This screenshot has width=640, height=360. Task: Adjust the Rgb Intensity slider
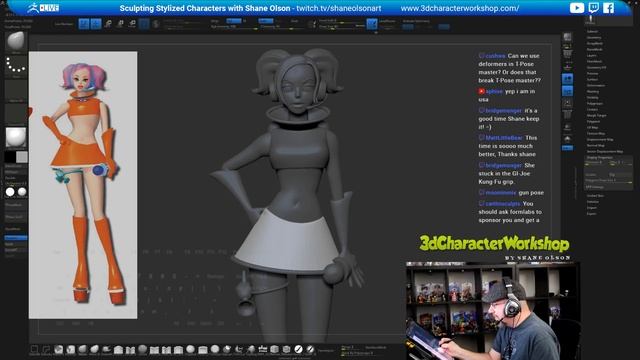click(x=233, y=27)
